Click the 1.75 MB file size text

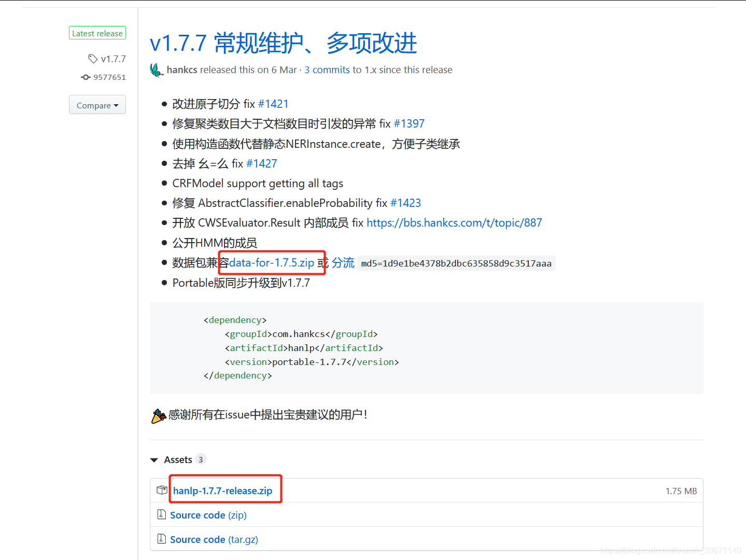tap(681, 491)
